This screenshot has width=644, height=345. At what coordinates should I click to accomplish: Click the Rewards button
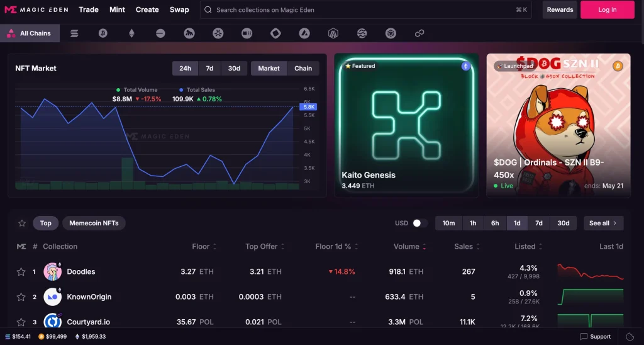(x=560, y=10)
